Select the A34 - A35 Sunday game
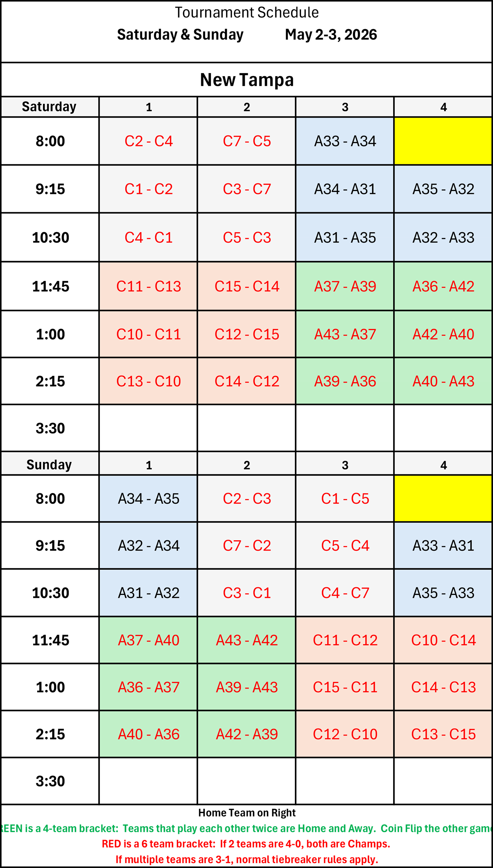This screenshot has width=493, height=868. pos(148,498)
